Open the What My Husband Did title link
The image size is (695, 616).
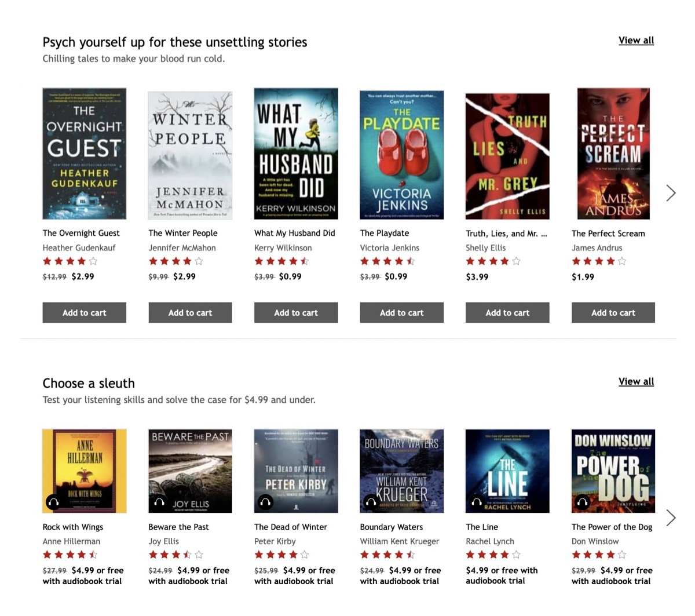[294, 233]
